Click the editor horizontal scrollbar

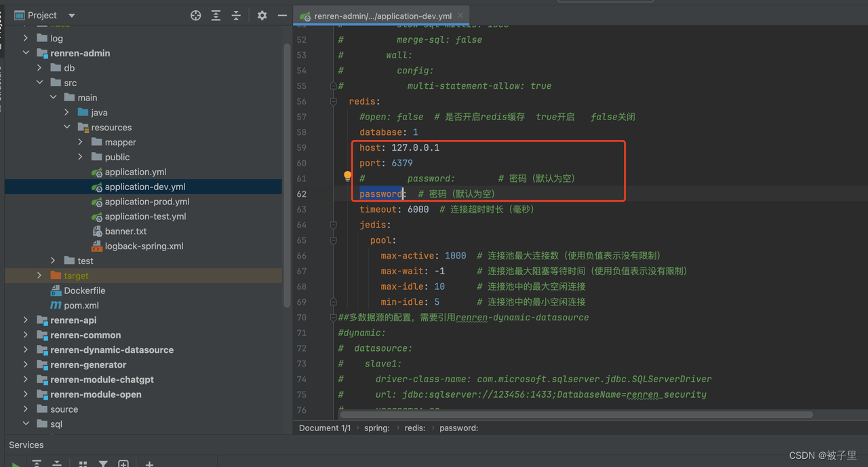[576, 414]
